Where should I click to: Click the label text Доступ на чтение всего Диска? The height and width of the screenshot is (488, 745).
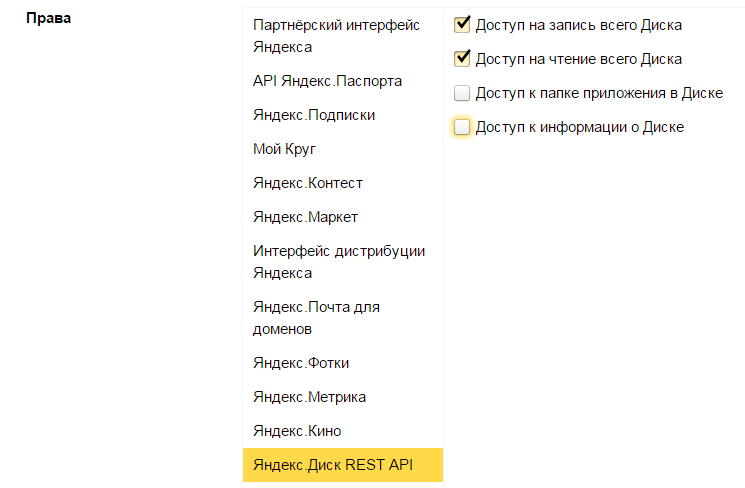click(579, 60)
